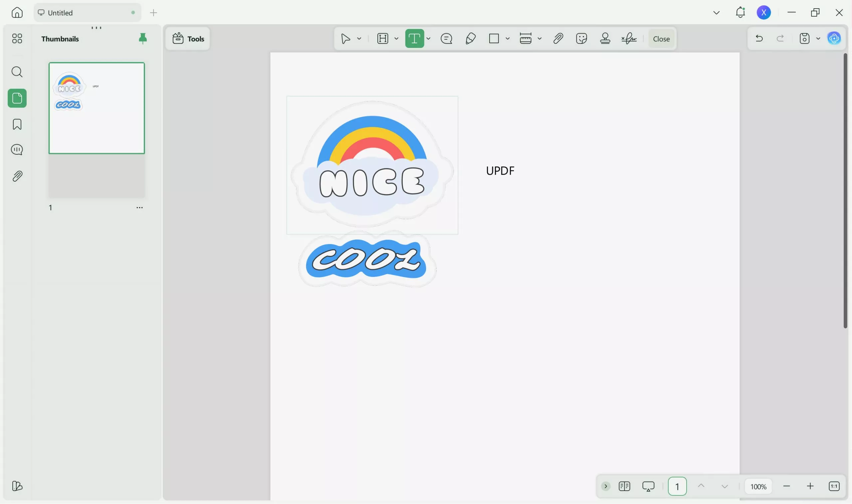Select the comment tool
Image resolution: width=852 pixels, height=504 pixels.
click(x=446, y=38)
